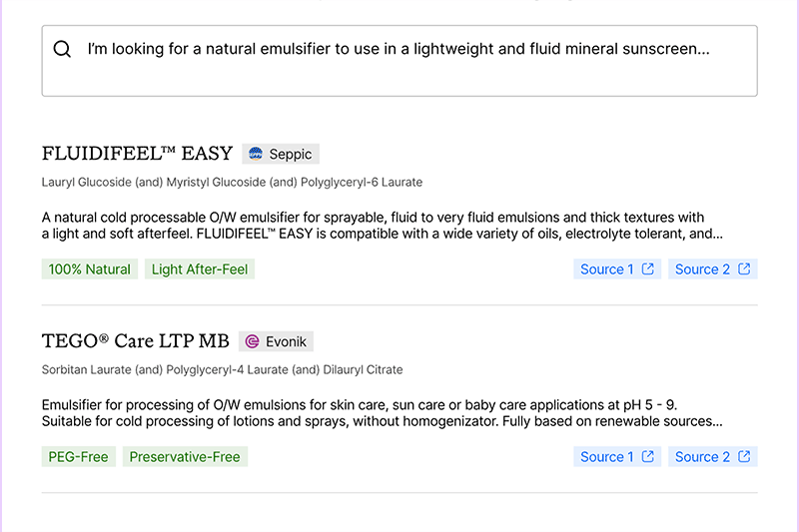Click the Seppic logo icon
Viewport: 799px width, 532px height.
pyautogui.click(x=256, y=154)
